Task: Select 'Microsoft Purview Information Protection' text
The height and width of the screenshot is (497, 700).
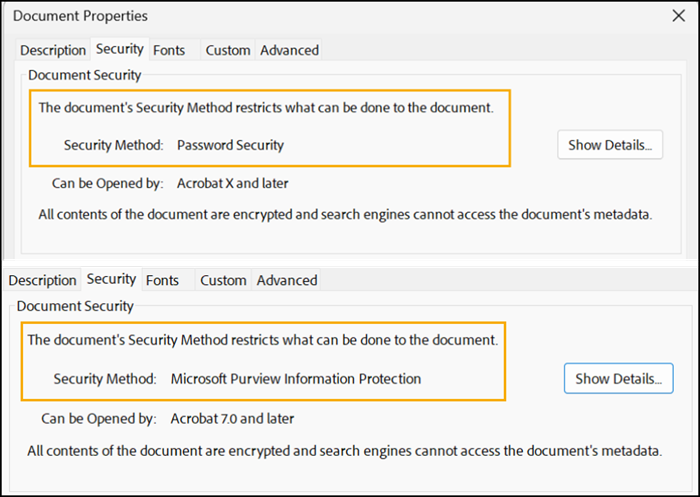Action: click(x=296, y=379)
